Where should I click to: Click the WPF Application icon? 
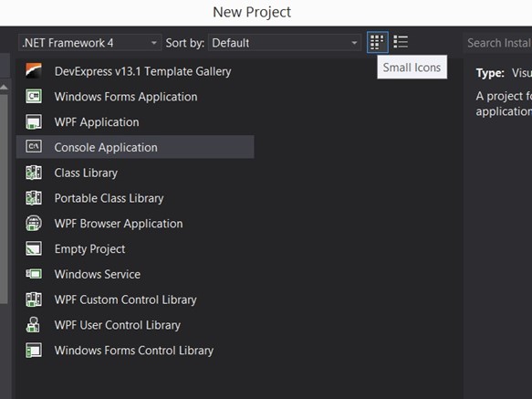(34, 122)
